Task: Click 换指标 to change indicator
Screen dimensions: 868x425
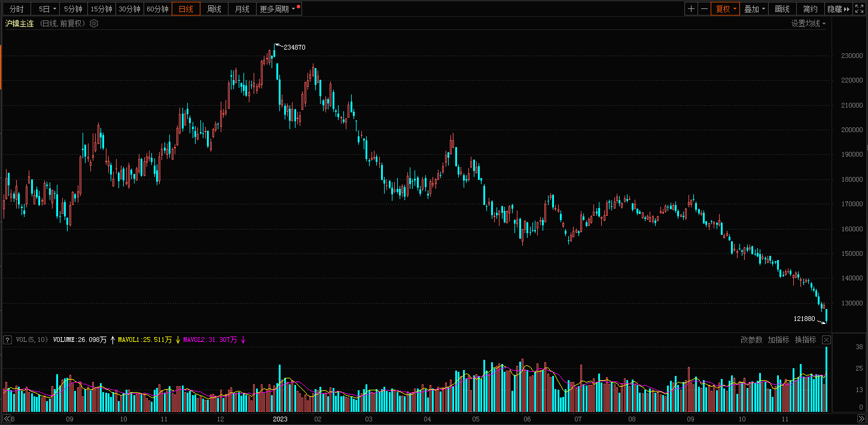Action: pyautogui.click(x=805, y=340)
